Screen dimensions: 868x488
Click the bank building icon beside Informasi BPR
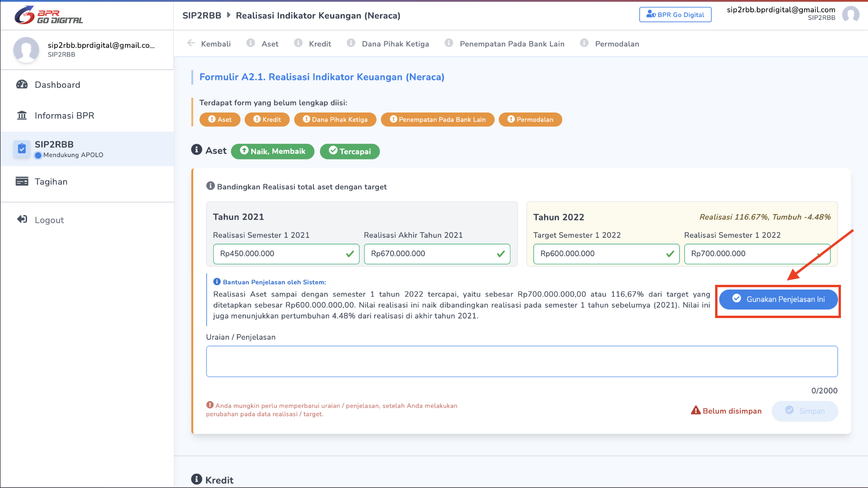click(22, 115)
